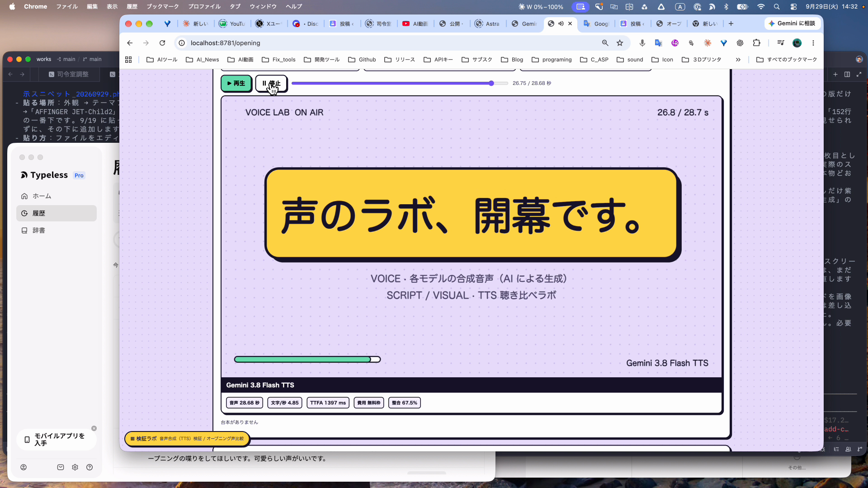The image size is (868, 488).
Task: Open Typeless account icon
Action: pyautogui.click(x=24, y=467)
